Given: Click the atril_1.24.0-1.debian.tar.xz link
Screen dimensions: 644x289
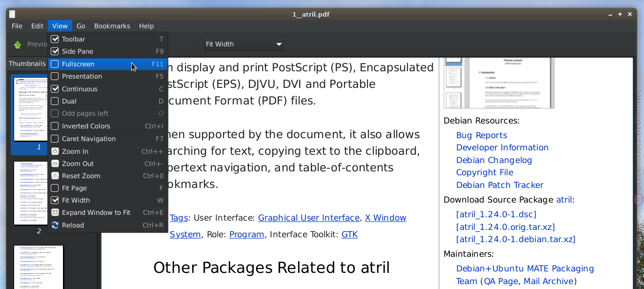Looking at the screenshot, I should pyautogui.click(x=516, y=239).
